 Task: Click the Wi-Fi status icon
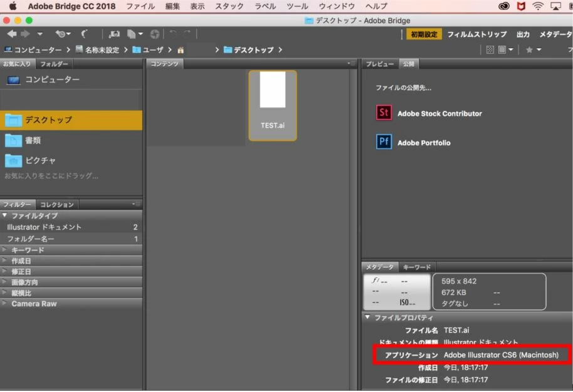pyautogui.click(x=538, y=6)
